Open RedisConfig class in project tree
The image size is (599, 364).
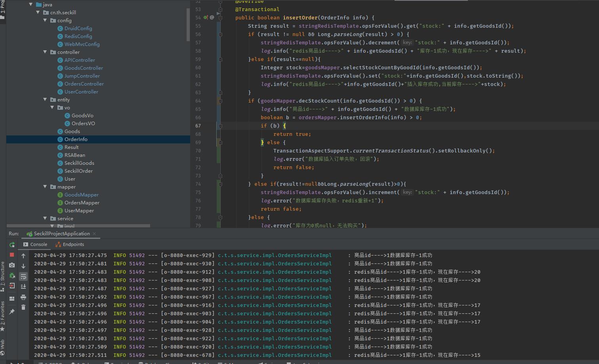[x=78, y=36]
